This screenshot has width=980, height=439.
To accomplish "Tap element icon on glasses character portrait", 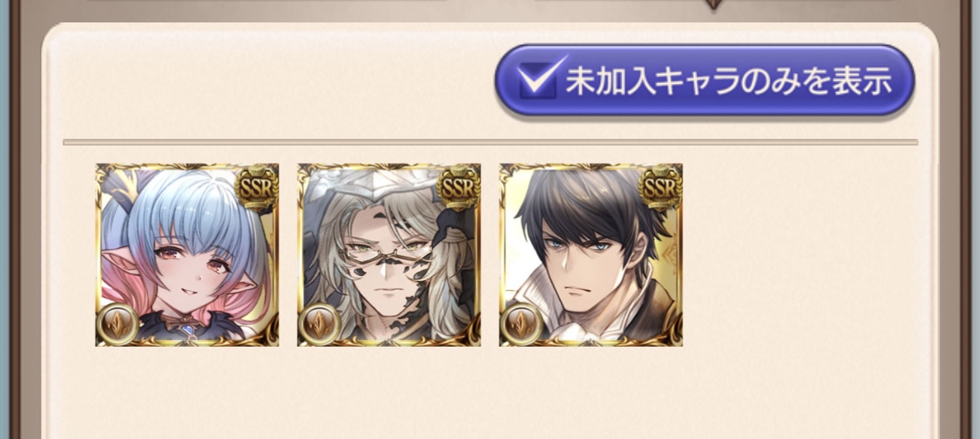I will [x=319, y=324].
